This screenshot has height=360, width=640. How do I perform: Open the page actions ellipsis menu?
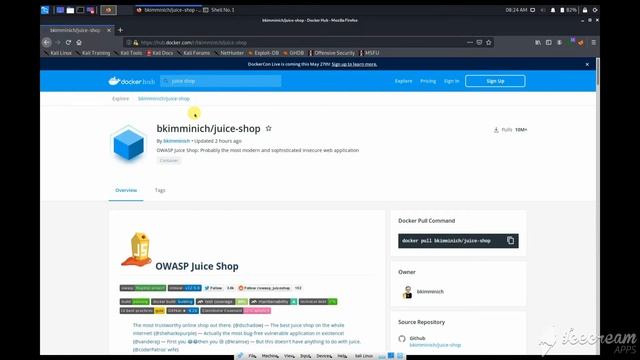tap(470, 42)
